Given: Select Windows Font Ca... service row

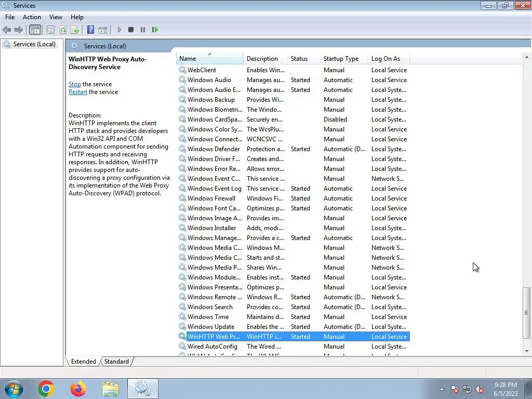Looking at the screenshot, I should point(294,208).
